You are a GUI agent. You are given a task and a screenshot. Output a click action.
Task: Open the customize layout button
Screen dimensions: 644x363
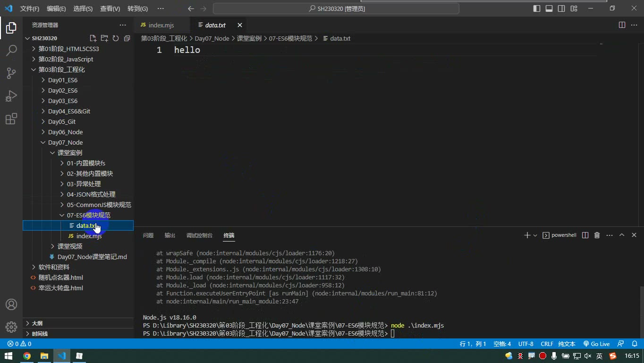(574, 9)
